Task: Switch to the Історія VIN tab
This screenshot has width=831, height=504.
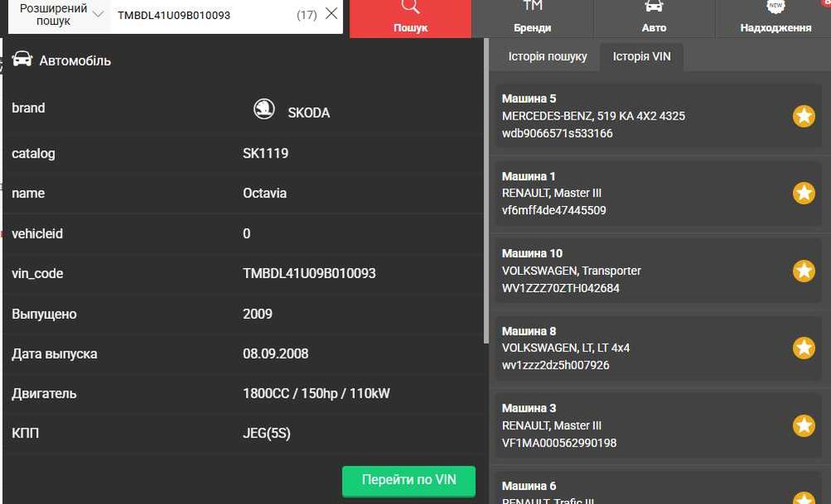Action: click(x=642, y=56)
